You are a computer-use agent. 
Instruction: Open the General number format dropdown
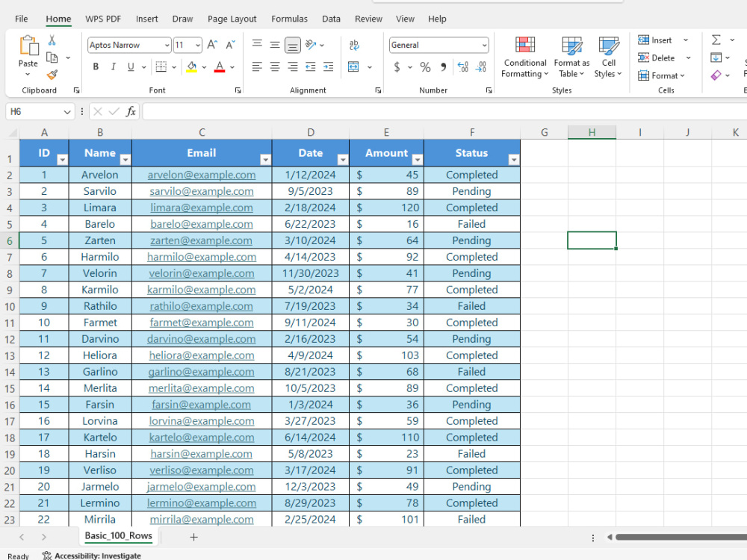click(484, 46)
